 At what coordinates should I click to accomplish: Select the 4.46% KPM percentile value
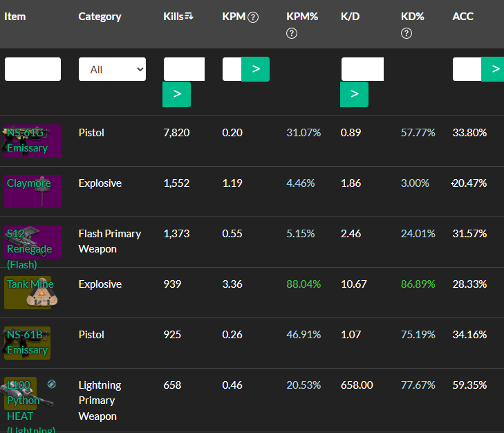pos(301,183)
